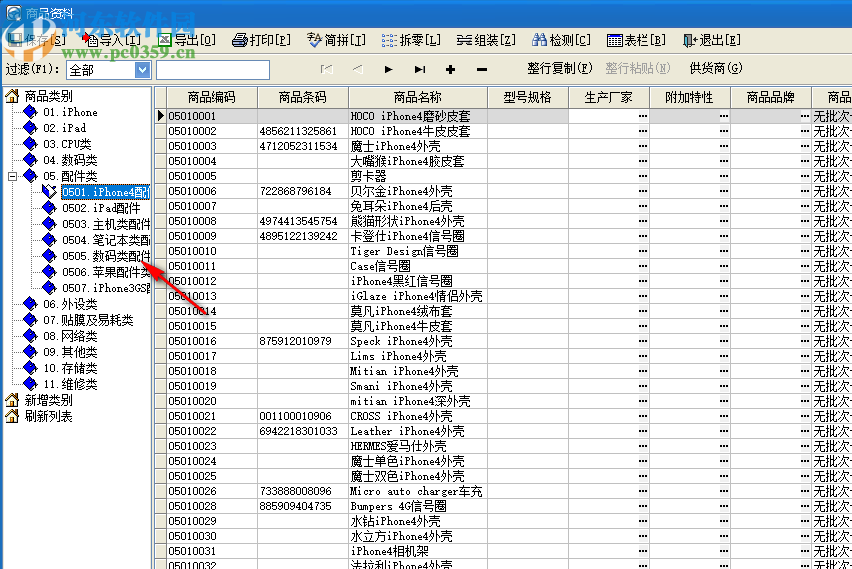
Task: Open brand ellipsis for row 05010016
Action: click(x=805, y=341)
